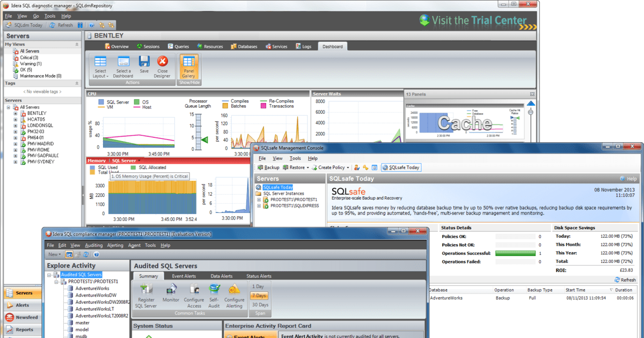Select PM32-03 server in tree
This screenshot has height=338, width=644.
coord(35,131)
